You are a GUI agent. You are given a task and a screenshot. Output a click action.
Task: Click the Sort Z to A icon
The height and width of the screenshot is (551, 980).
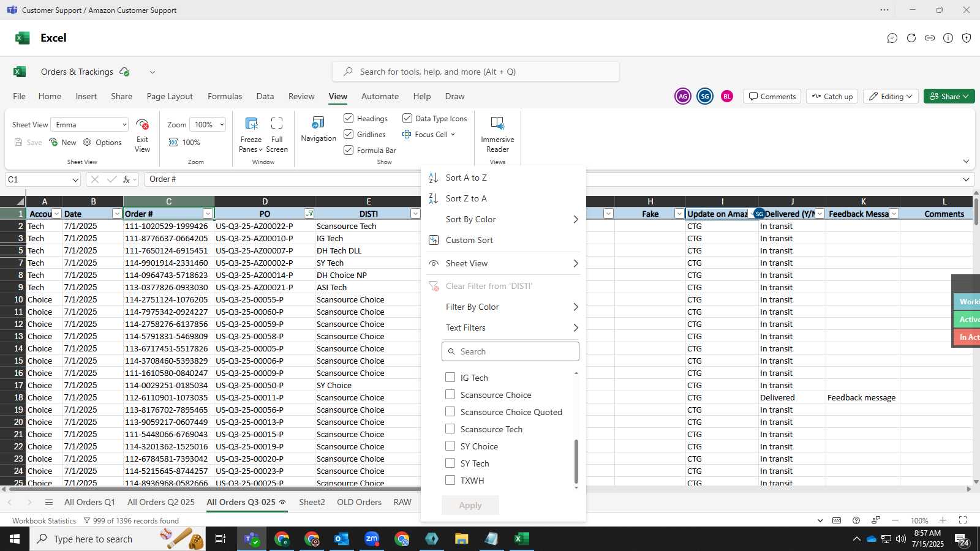point(434,198)
